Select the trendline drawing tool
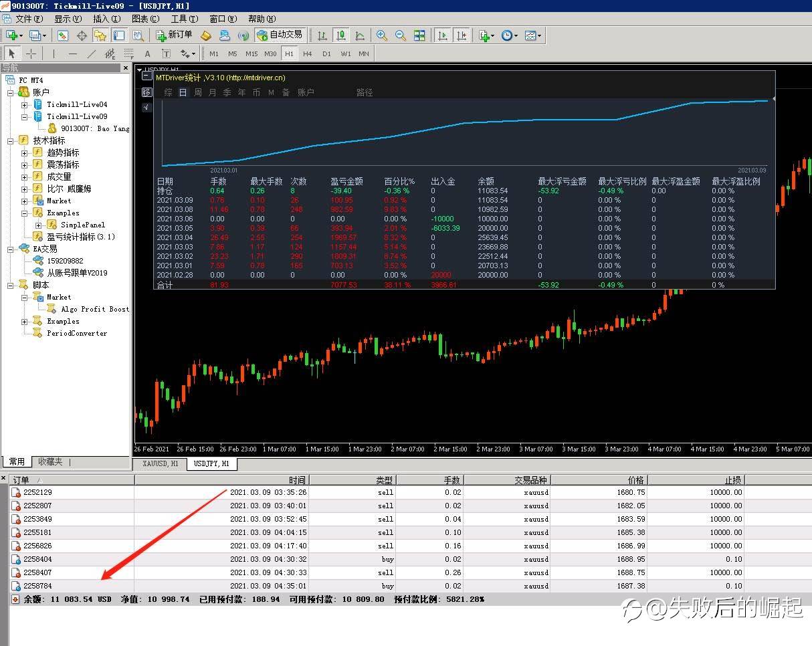This screenshot has width=812, height=646. 92,53
